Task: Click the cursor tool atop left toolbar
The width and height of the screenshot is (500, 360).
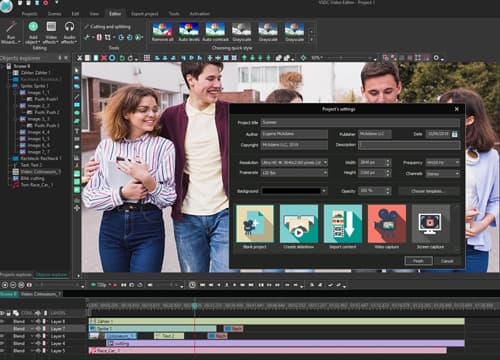Action: click(77, 70)
